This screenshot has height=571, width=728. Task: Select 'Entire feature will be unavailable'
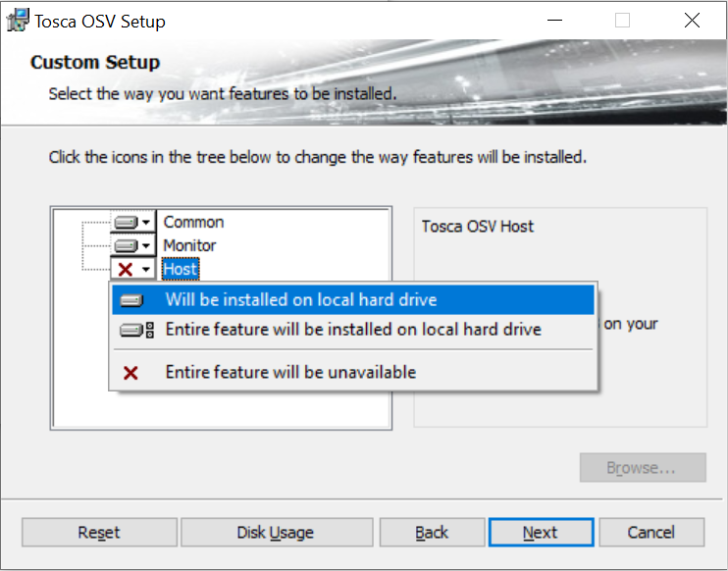(290, 373)
